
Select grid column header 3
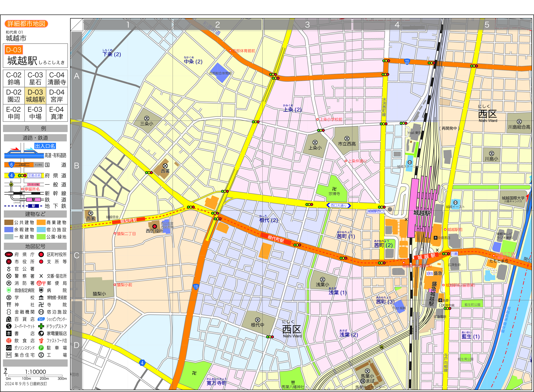tap(307, 25)
